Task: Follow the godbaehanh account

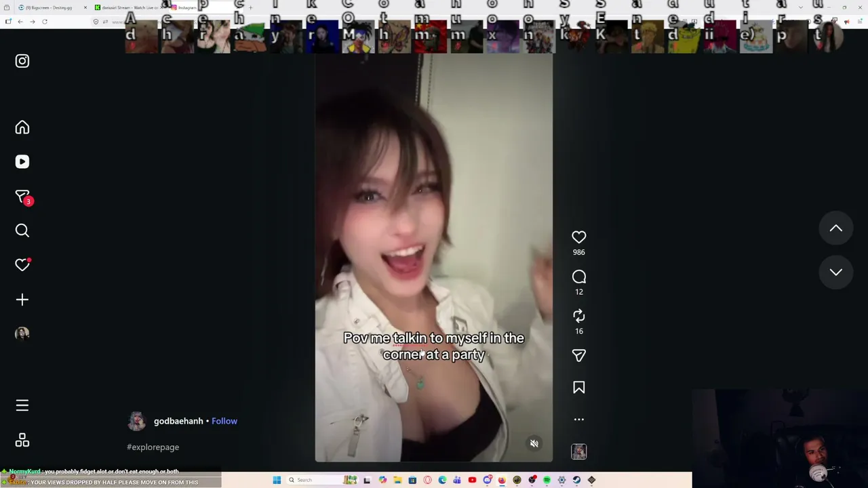Action: click(224, 421)
